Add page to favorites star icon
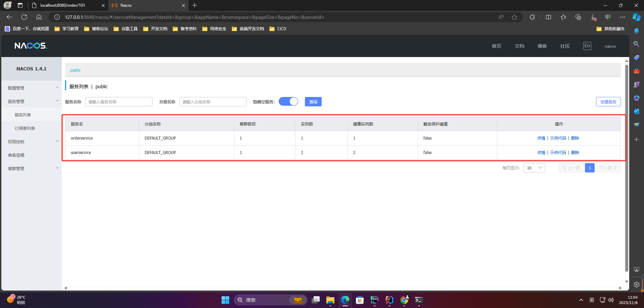The width and height of the screenshot is (644, 308). point(514,17)
